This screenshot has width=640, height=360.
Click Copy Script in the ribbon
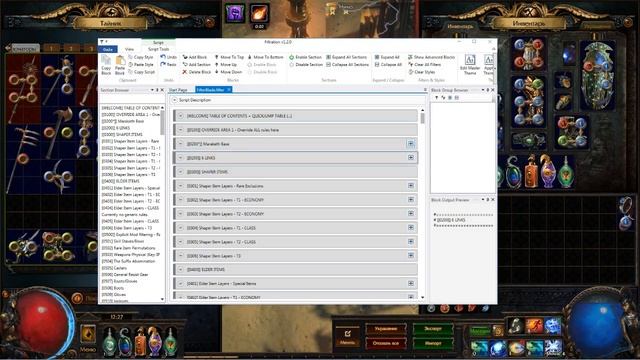[x=142, y=72]
